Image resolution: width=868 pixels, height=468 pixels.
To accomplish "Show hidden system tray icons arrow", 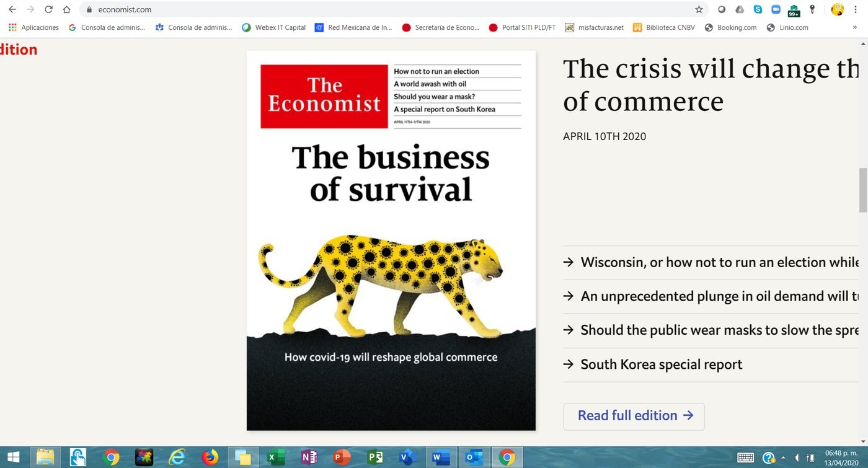I will tap(782, 458).
